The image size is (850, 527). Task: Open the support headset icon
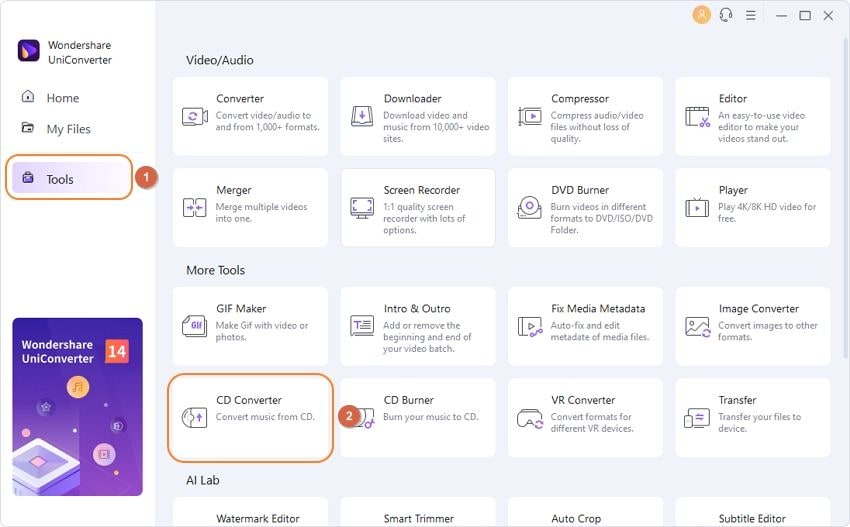point(726,15)
